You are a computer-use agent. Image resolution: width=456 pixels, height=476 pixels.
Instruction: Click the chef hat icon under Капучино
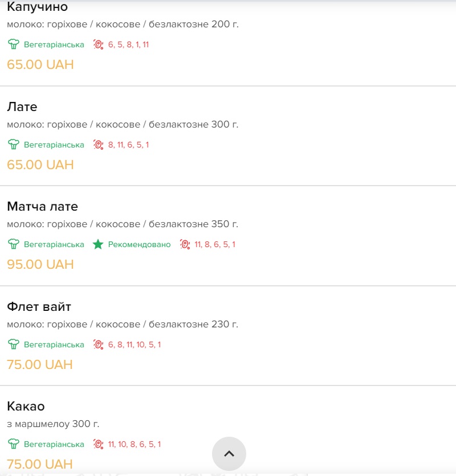coord(13,44)
